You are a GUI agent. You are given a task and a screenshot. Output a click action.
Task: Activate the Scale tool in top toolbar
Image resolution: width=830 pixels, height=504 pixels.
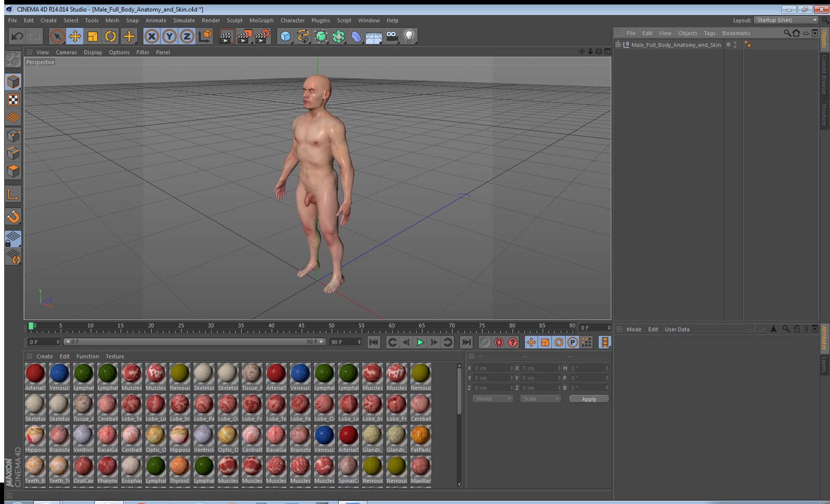pyautogui.click(x=92, y=36)
